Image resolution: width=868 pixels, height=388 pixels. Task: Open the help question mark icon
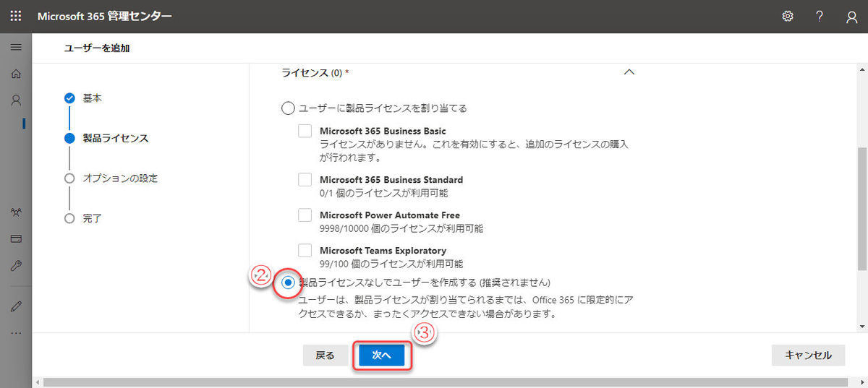click(820, 16)
